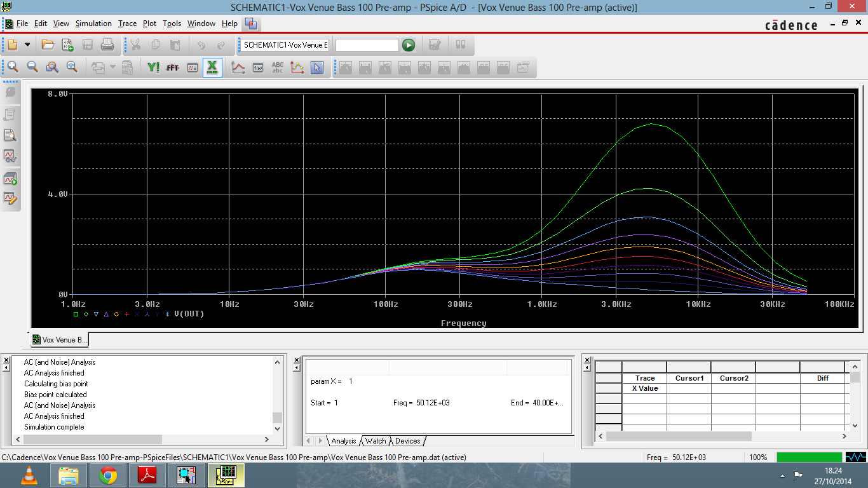The width and height of the screenshot is (868, 488).
Task: Click the FFT (Fourier) toolbar icon
Action: (x=172, y=67)
